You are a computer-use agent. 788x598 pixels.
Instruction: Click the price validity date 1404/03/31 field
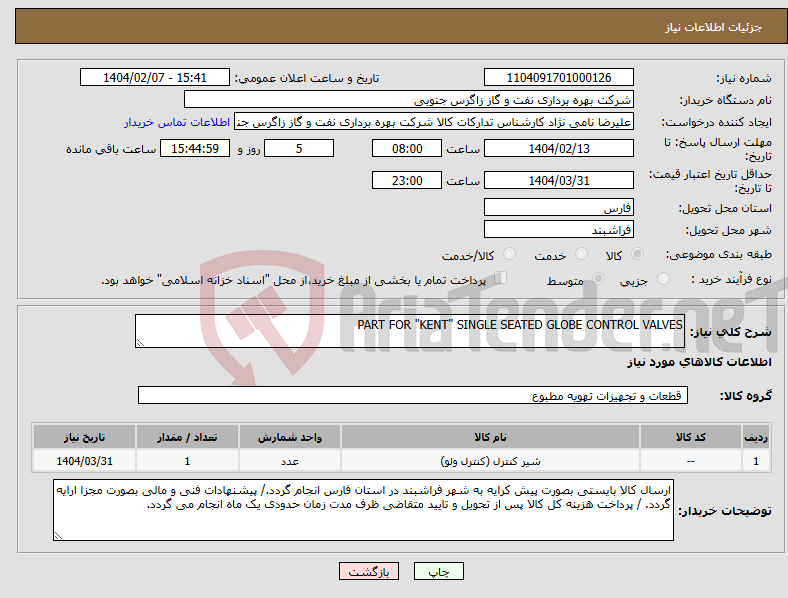pos(559,180)
